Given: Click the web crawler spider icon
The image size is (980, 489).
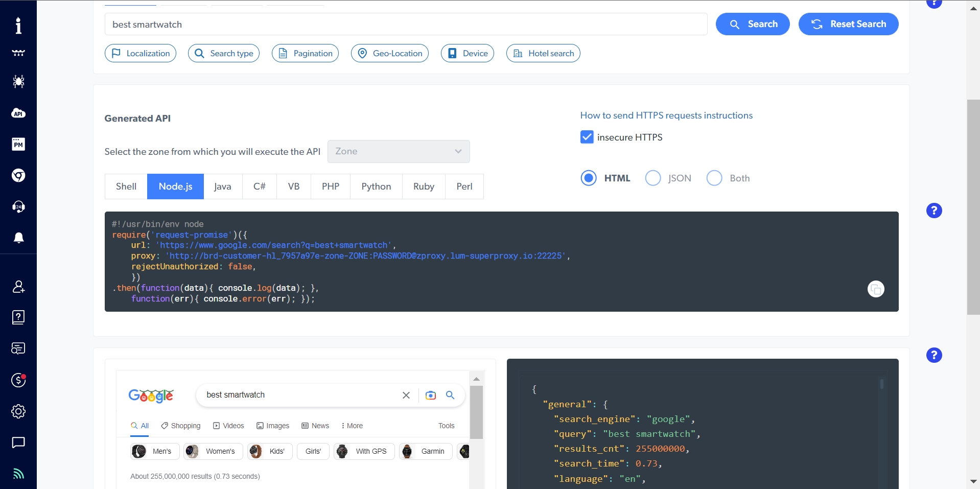Looking at the screenshot, I should [x=18, y=81].
